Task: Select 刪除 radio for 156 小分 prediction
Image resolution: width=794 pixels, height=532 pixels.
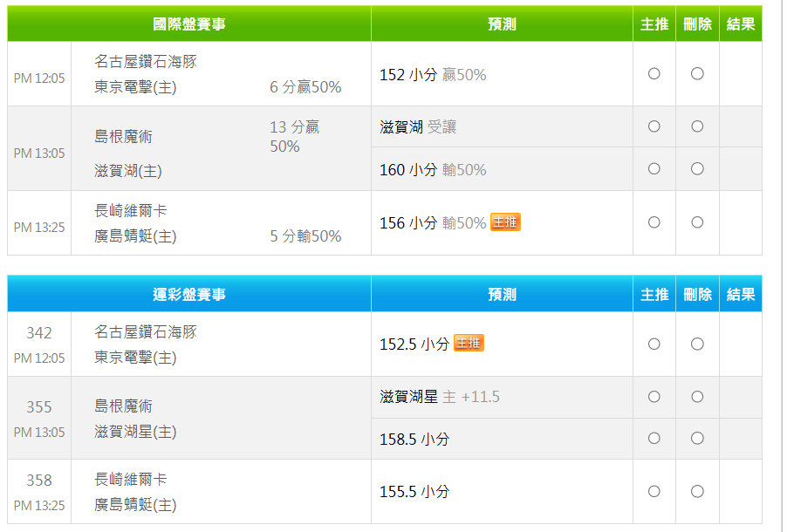Action: pos(697,222)
